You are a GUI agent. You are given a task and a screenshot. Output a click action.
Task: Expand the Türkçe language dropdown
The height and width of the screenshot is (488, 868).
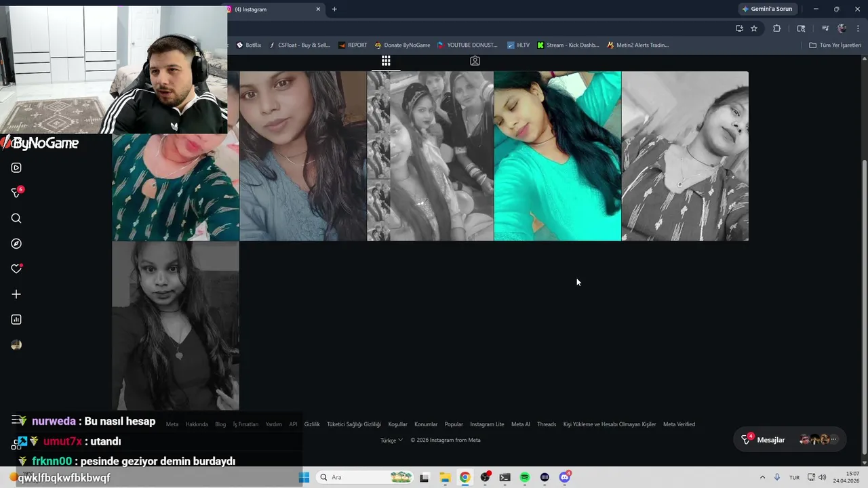pos(391,440)
